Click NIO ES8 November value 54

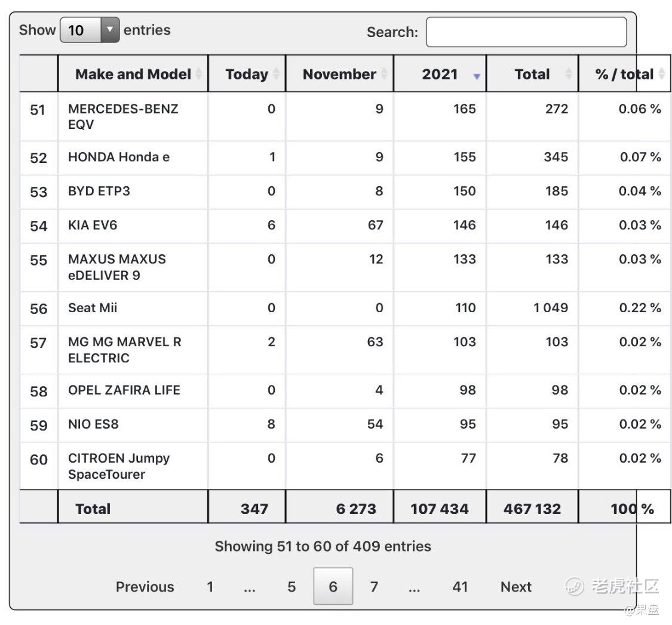coord(375,424)
